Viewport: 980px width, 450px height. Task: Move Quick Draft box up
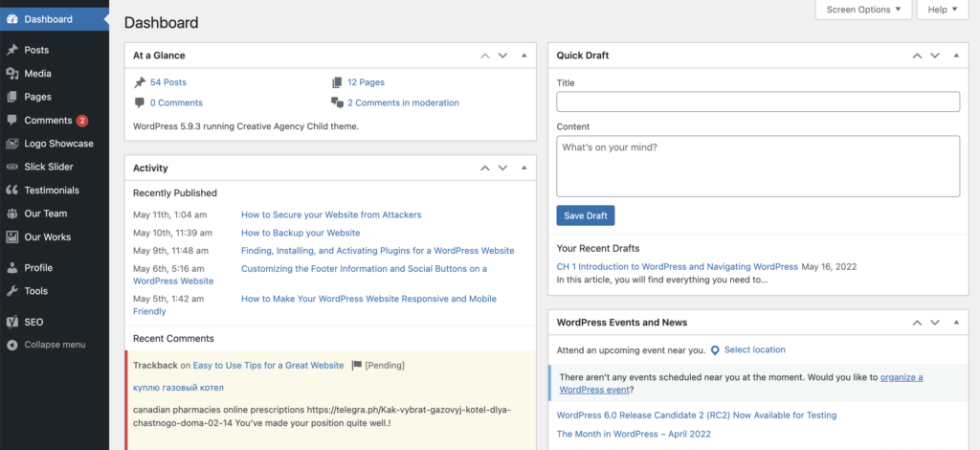click(917, 56)
